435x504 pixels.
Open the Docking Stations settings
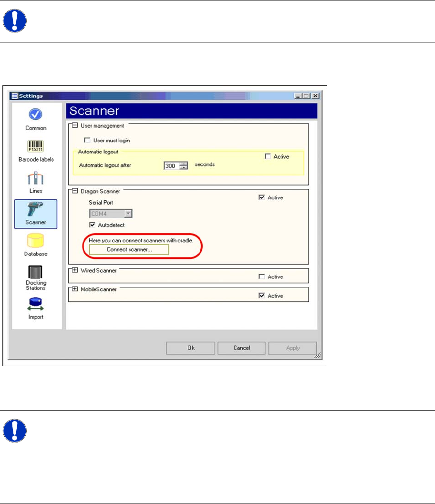[x=35, y=278]
